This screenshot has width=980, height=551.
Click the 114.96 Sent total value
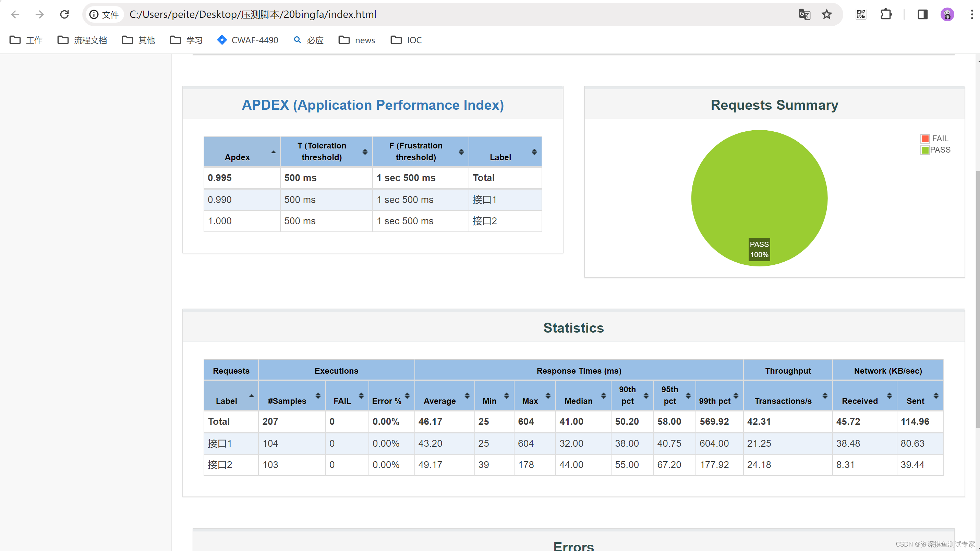coord(915,422)
